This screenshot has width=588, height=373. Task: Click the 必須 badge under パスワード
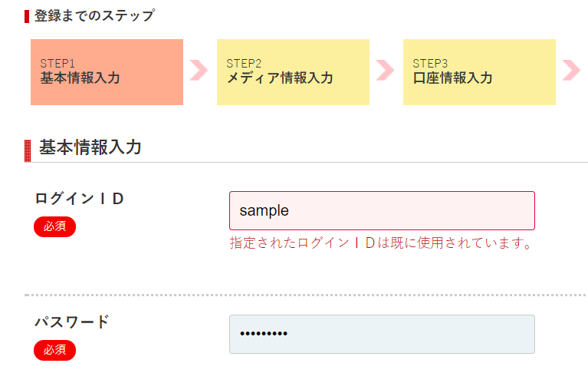54,350
